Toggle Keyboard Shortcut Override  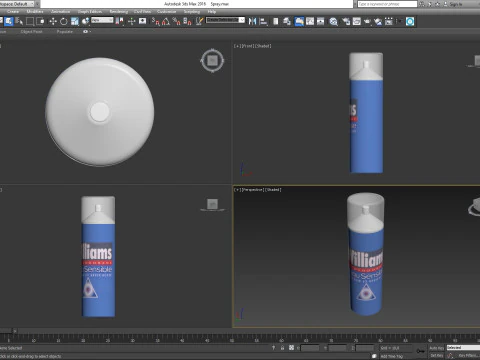coord(143,21)
